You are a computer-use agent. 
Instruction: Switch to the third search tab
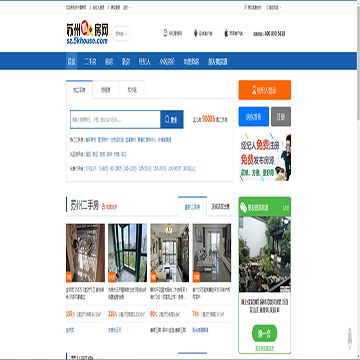click(132, 90)
